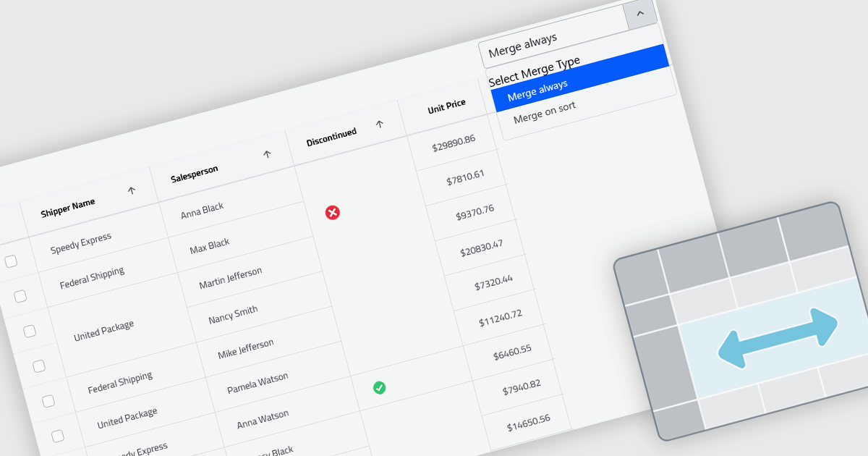
Task: Click the Anna Watson cell
Action: 263,419
